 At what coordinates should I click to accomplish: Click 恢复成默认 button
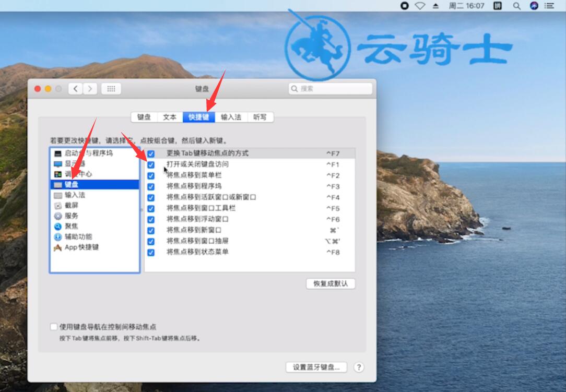click(x=331, y=284)
